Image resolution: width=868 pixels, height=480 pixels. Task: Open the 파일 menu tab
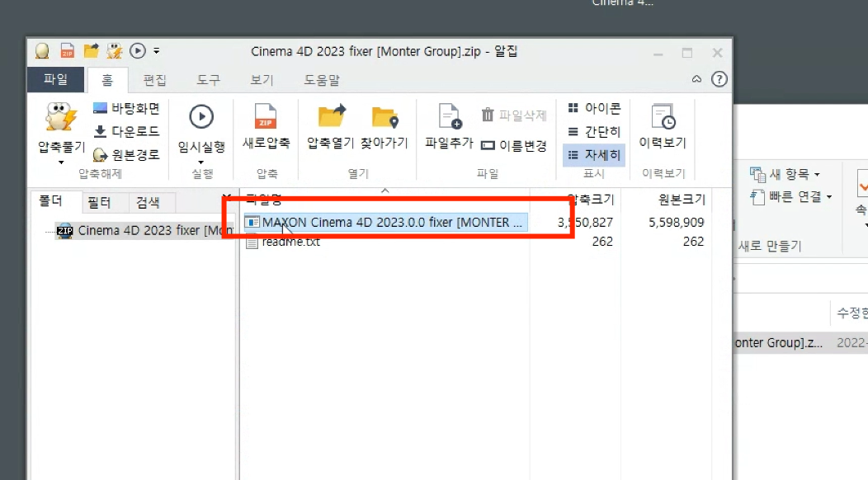tap(55, 80)
